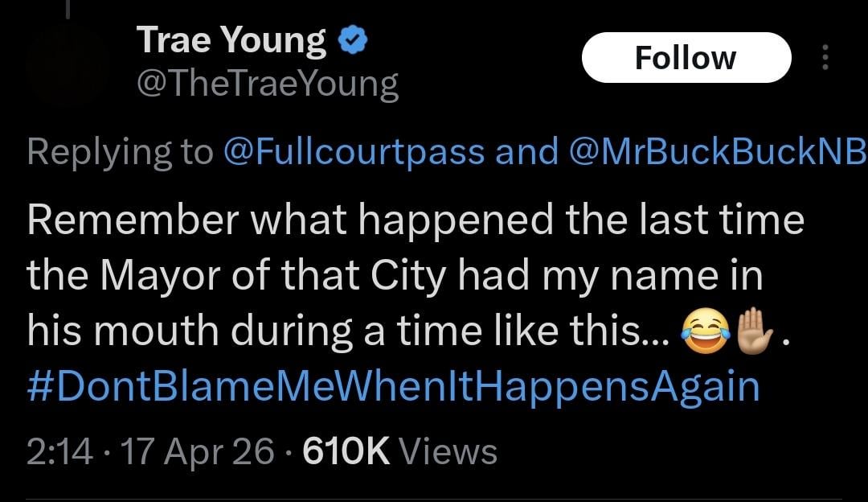Click the @TheTraeYoung handle
Viewport: 868px width, 502px height.
tap(269, 80)
